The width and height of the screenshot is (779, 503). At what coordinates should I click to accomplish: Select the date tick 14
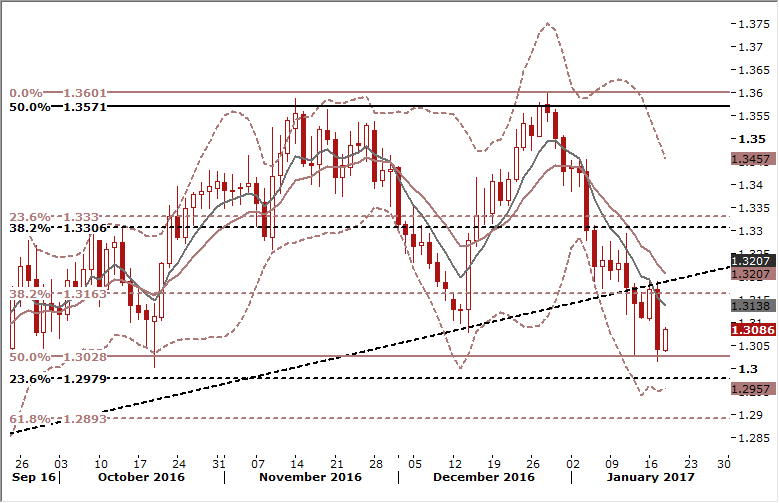297,464
